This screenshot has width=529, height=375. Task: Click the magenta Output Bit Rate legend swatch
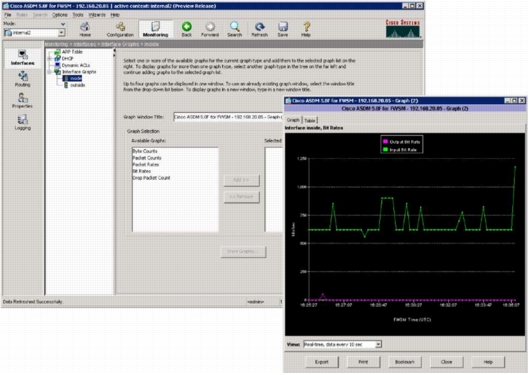[385, 142]
